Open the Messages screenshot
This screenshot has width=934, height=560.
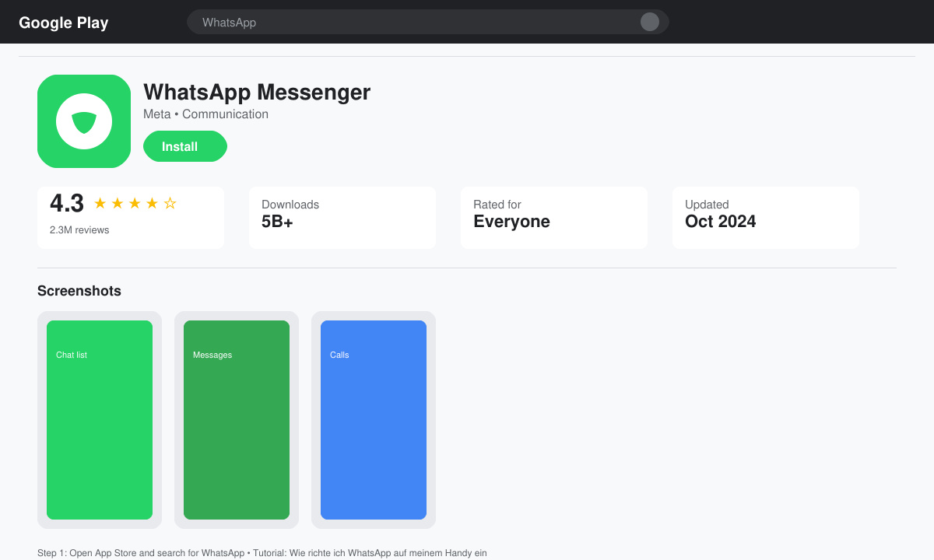(237, 420)
